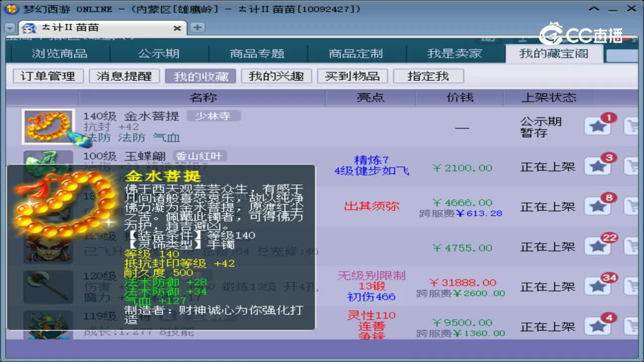This screenshot has height=362, width=644.
Task: Select the 我的藏宝阁 tab
Action: 554,53
